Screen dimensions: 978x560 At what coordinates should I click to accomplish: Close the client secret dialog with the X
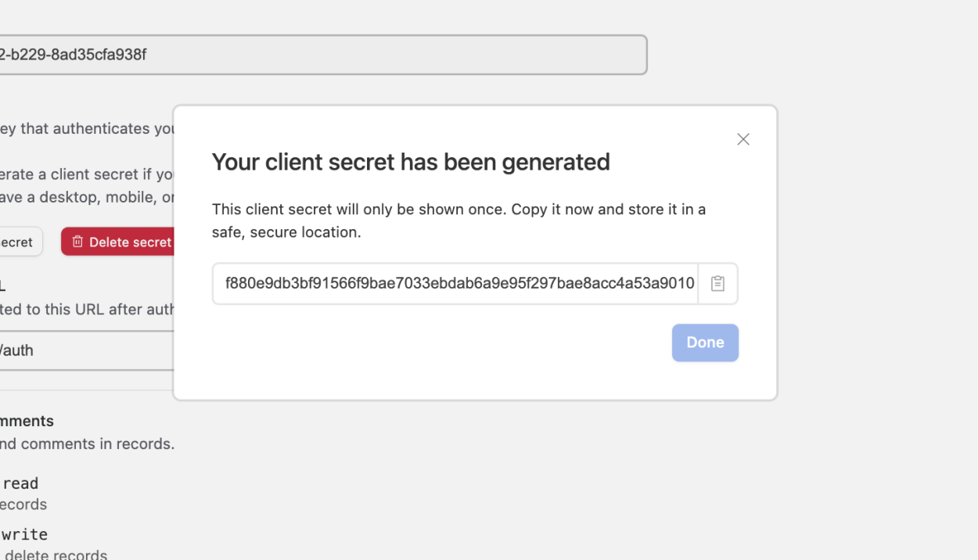click(743, 139)
